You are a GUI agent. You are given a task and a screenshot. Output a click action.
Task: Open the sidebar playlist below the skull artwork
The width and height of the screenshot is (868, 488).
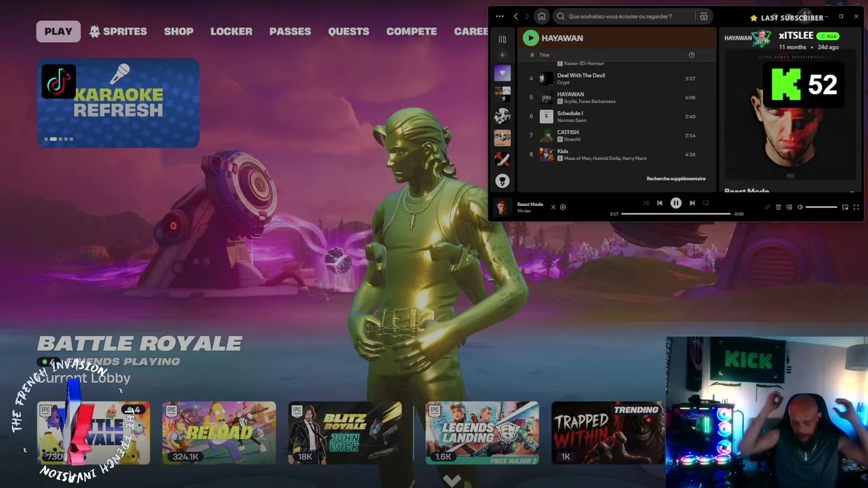click(502, 138)
